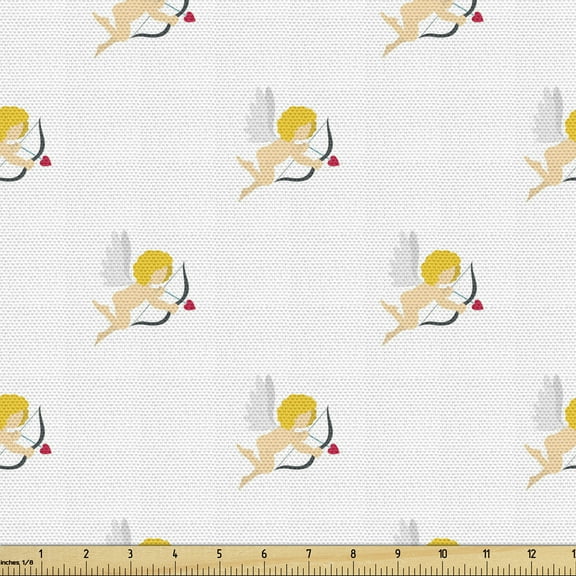Click the ruler's 12 inch number
The height and width of the screenshot is (576, 576).
coord(532,554)
